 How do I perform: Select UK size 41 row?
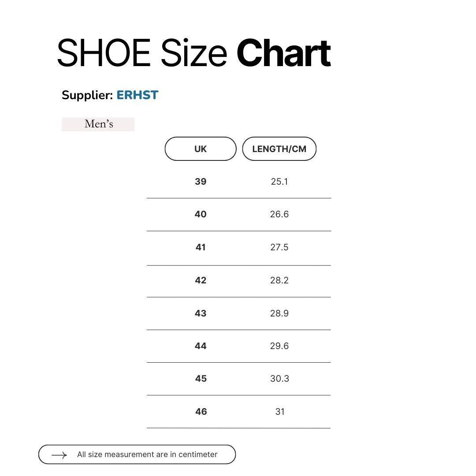point(239,247)
